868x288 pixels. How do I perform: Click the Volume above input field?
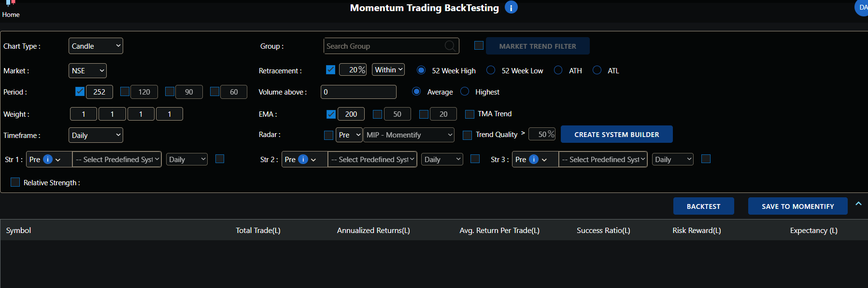(x=358, y=92)
